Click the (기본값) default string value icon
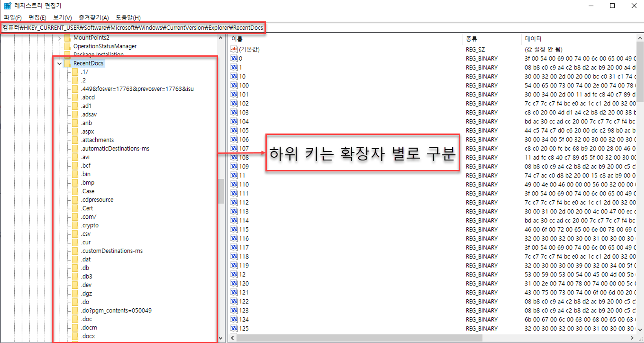Screen dimensions: 644x343 pos(234,49)
